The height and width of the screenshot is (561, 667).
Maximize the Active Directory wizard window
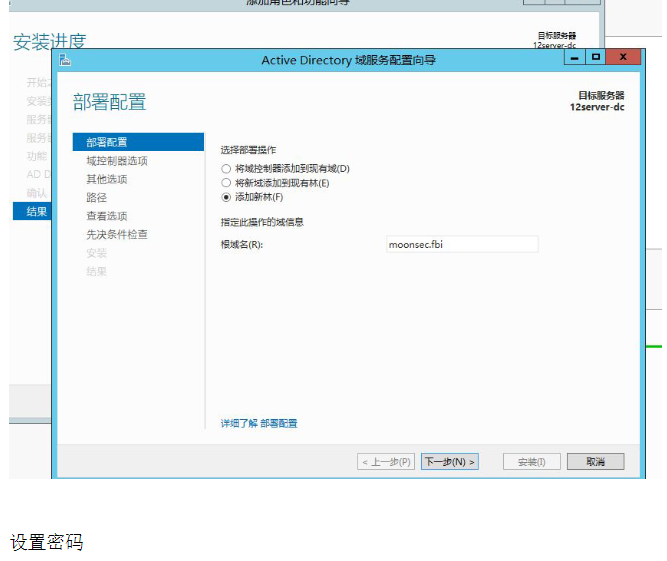[x=596, y=57]
